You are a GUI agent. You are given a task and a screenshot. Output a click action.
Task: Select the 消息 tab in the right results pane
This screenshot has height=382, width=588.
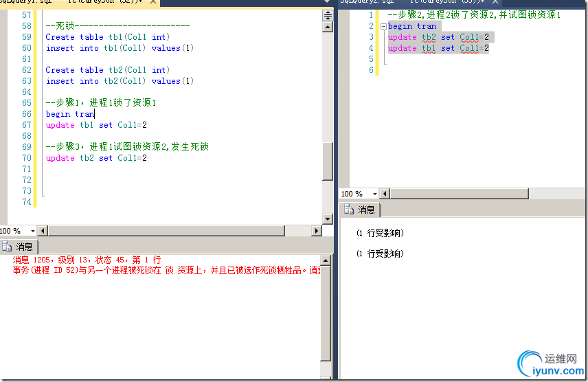point(360,210)
